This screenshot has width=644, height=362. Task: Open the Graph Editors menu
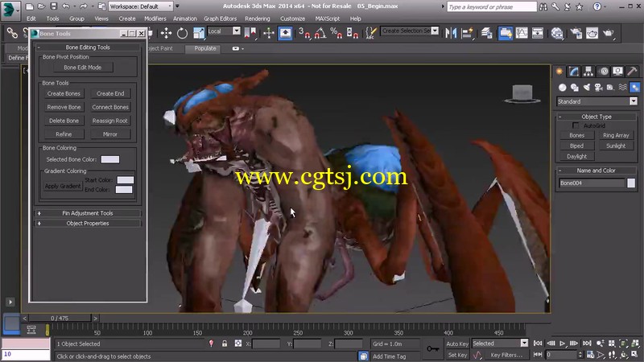[220, 19]
